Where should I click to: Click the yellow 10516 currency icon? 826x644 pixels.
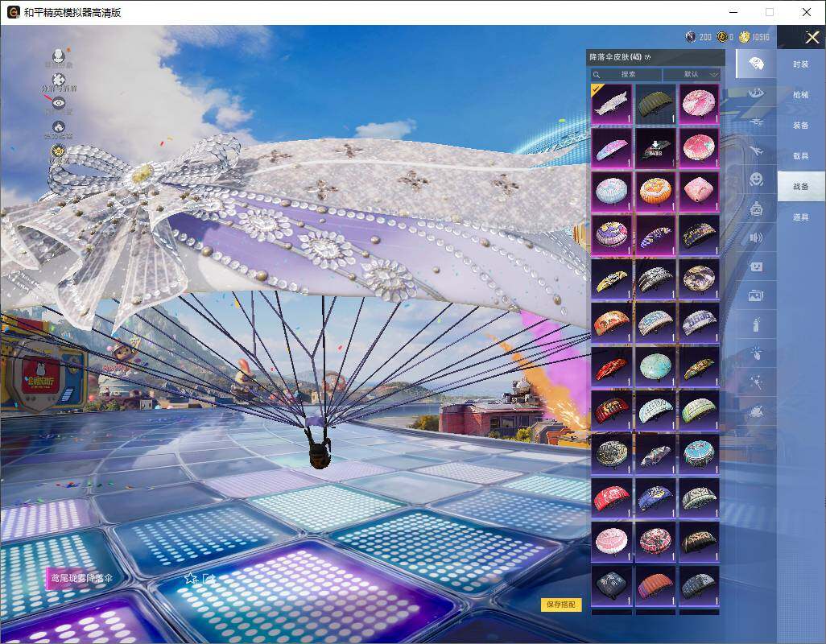pyautogui.click(x=745, y=37)
